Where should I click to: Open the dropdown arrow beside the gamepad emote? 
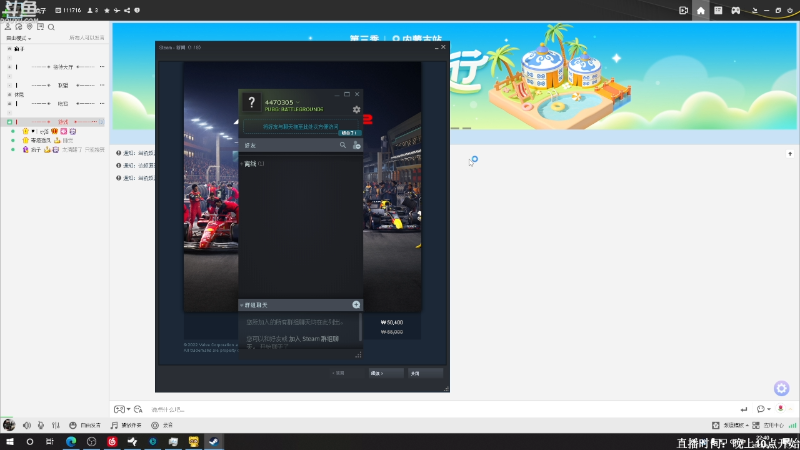click(x=128, y=409)
